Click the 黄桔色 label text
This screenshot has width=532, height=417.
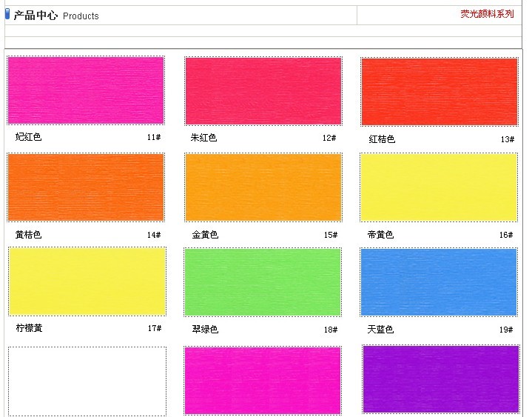pyautogui.click(x=29, y=235)
